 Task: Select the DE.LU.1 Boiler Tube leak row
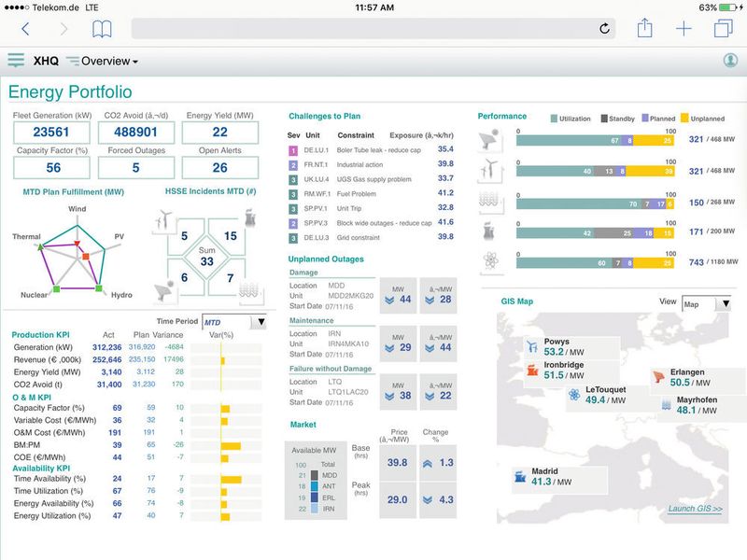coord(371,150)
